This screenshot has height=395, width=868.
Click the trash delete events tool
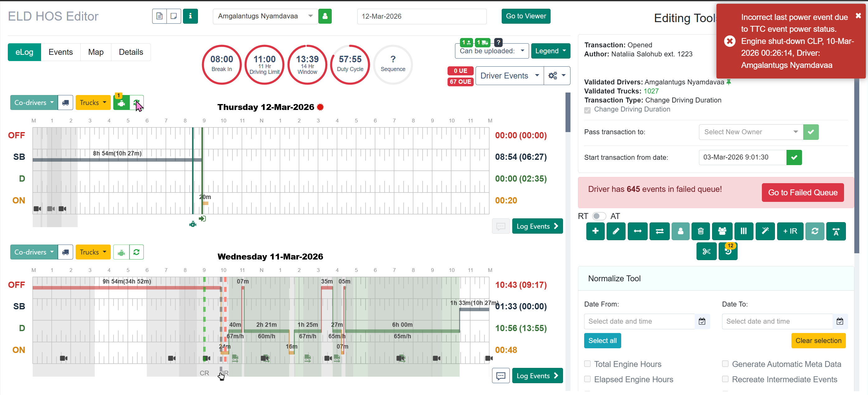click(x=700, y=231)
